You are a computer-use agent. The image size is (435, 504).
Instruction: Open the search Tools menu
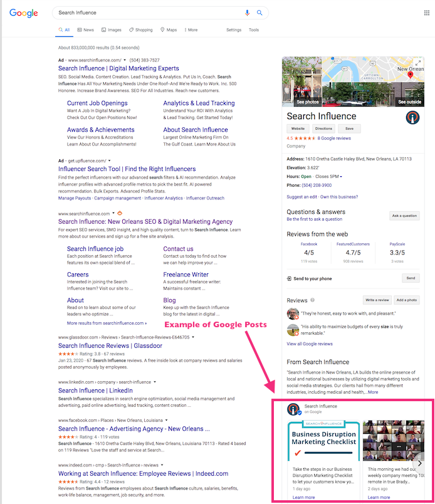[x=253, y=29]
